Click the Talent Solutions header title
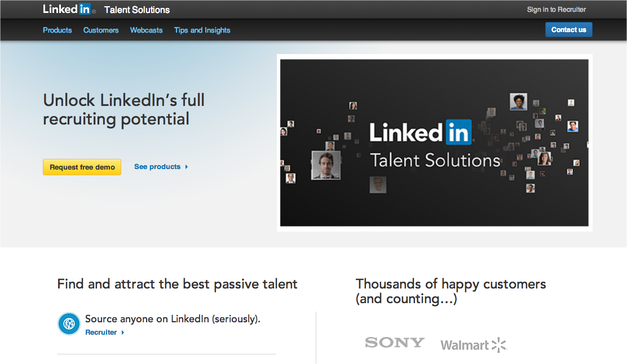The height and width of the screenshot is (364, 627). tap(137, 10)
